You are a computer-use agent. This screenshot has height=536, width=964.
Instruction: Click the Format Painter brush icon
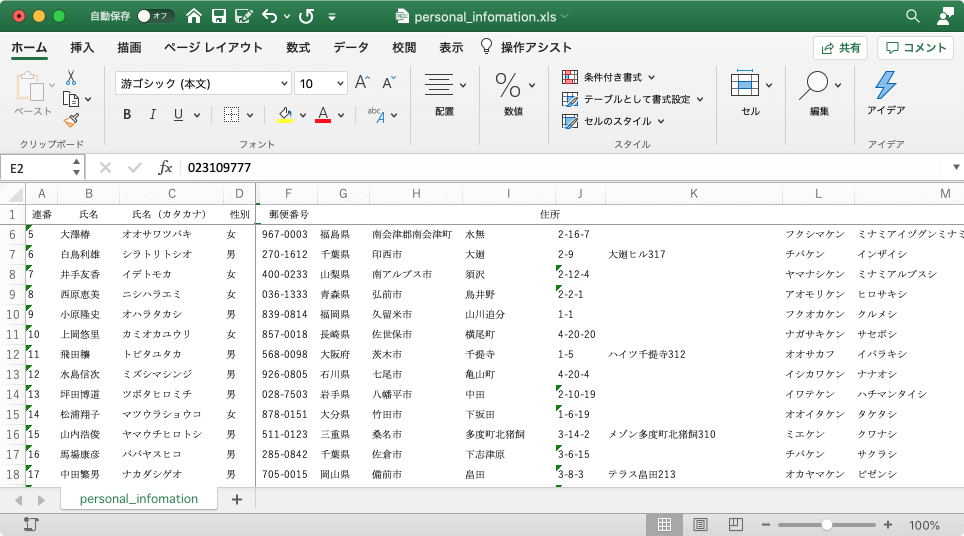tap(71, 120)
